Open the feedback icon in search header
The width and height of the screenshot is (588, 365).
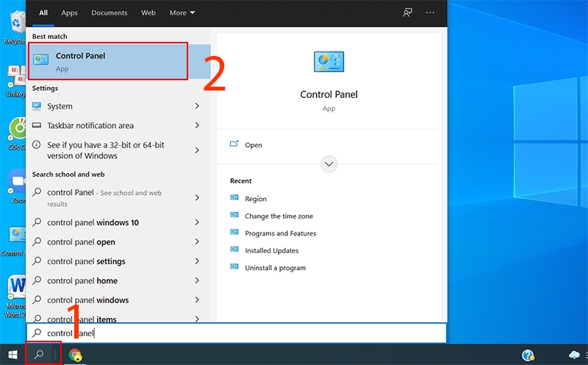coord(407,13)
